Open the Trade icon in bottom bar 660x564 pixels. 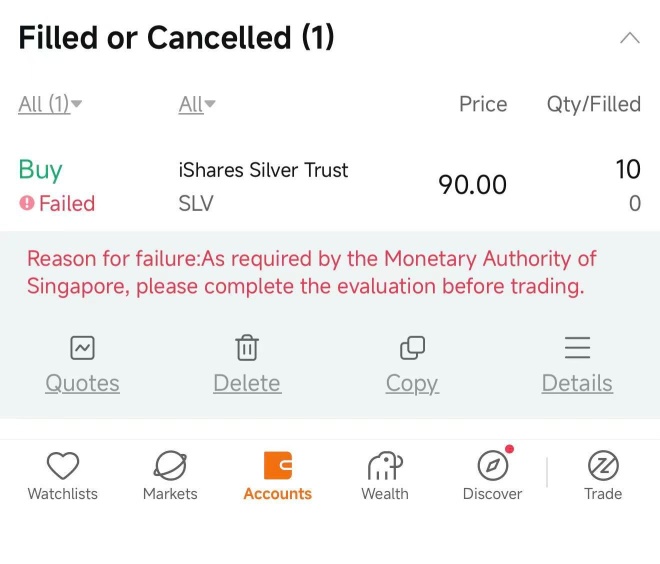[603, 466]
